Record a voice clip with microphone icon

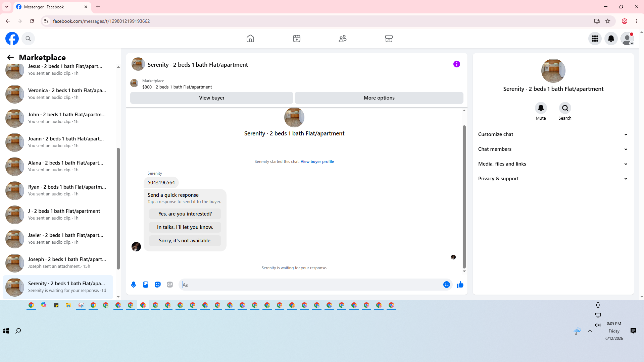[x=134, y=285]
